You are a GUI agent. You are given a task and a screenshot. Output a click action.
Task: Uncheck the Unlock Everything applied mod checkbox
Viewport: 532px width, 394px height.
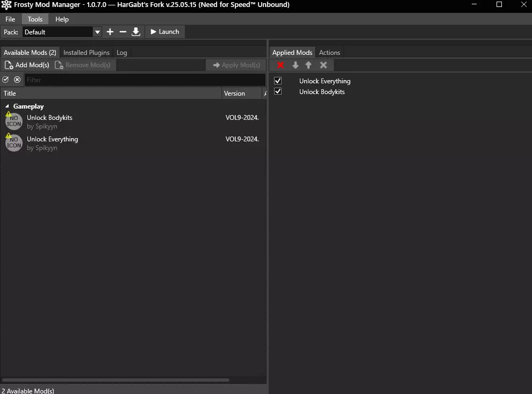click(278, 81)
